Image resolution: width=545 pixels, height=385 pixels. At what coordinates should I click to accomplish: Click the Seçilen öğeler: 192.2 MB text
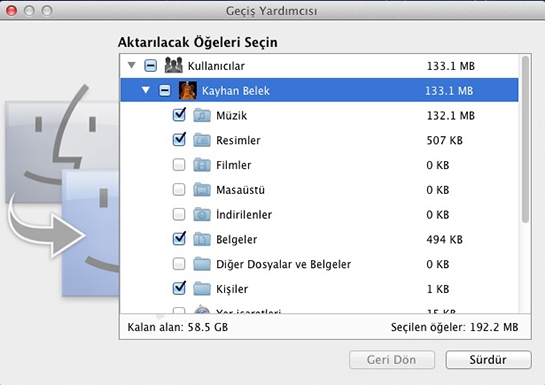(x=454, y=327)
